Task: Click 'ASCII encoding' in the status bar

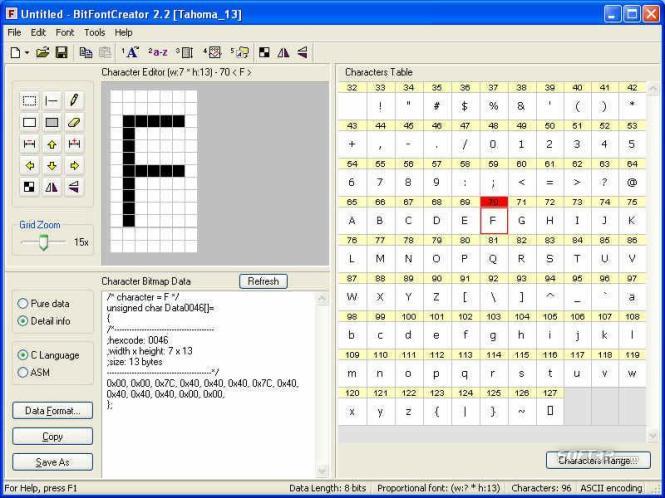Action: (611, 488)
